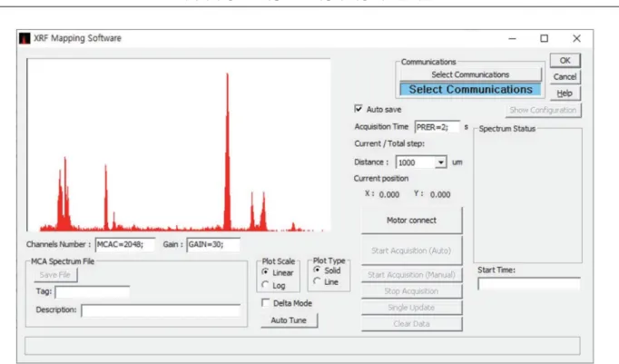Click the Spectrum Status panel area

click(528, 197)
